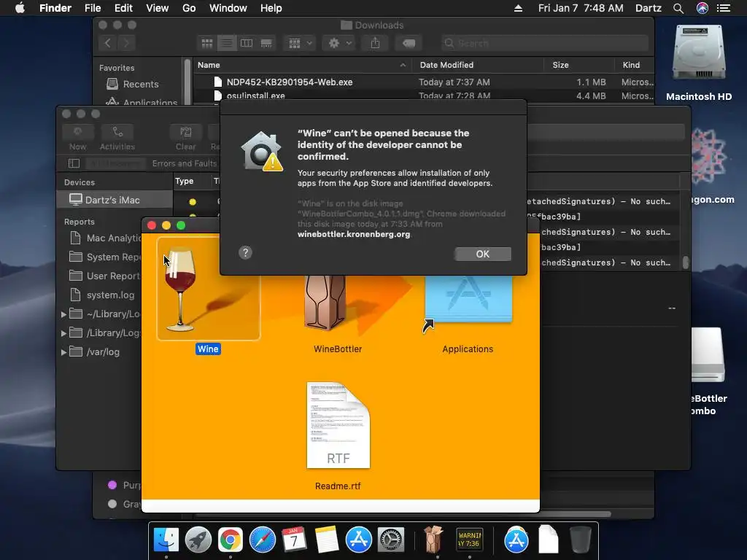Switch Downloads window to gallery view
Viewport: 747px width, 560px height.
(x=266, y=43)
